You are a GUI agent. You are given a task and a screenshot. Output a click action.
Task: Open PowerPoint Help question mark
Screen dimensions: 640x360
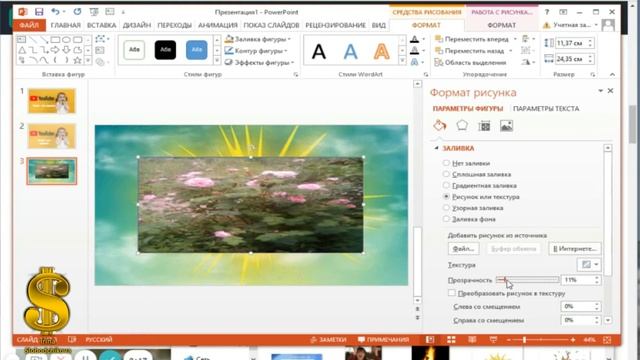547,12
